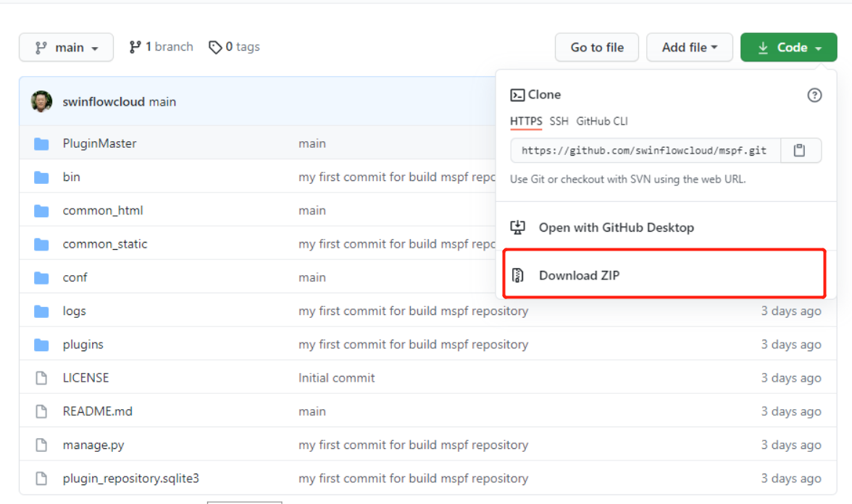Viewport: 852px width, 504px height.
Task: Click the file icon next to README.md
Action: (x=41, y=411)
